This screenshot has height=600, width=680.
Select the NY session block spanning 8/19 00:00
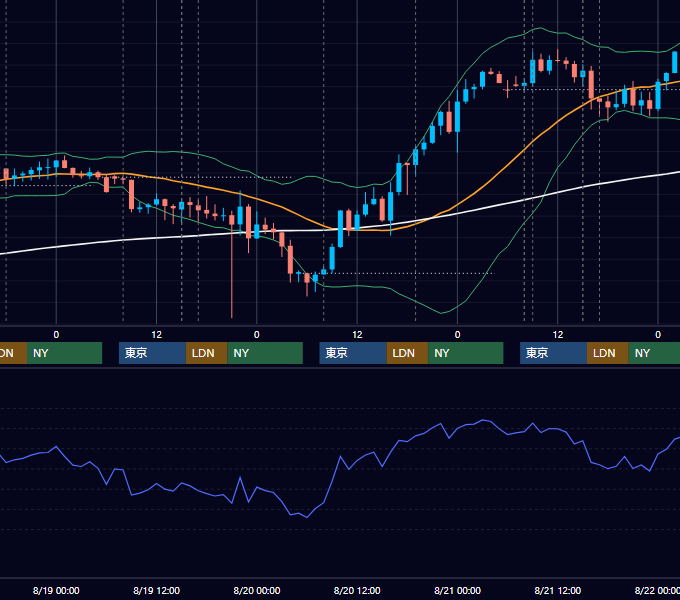click(64, 353)
